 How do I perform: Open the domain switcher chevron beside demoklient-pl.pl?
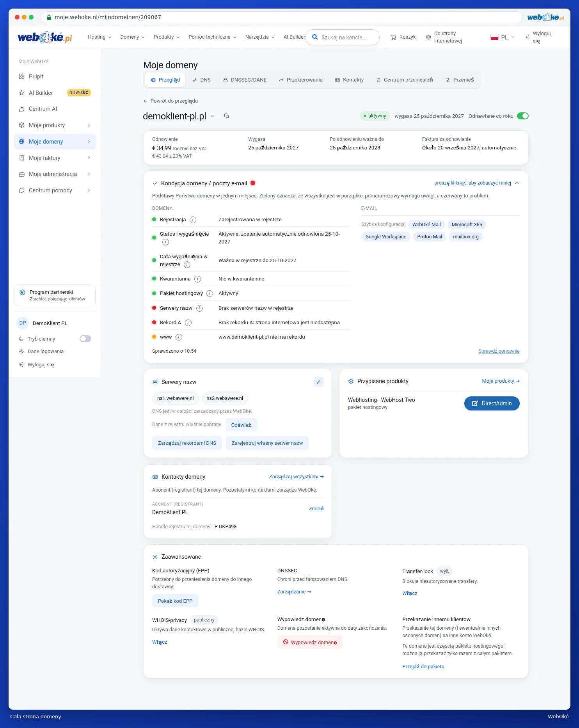pyautogui.click(x=213, y=116)
